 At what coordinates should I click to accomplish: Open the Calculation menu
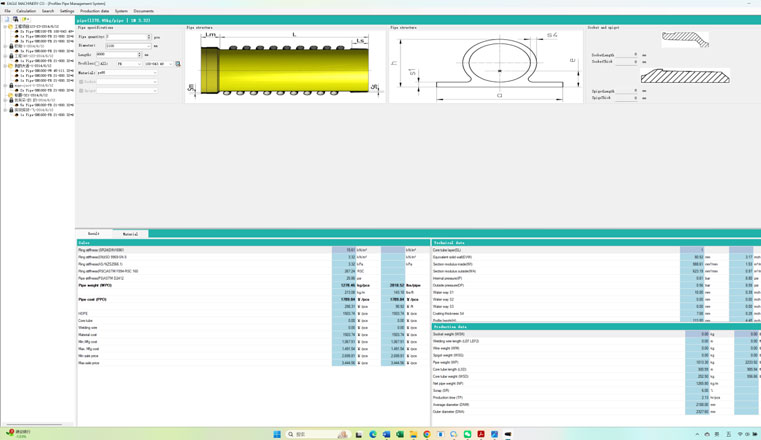coord(26,11)
